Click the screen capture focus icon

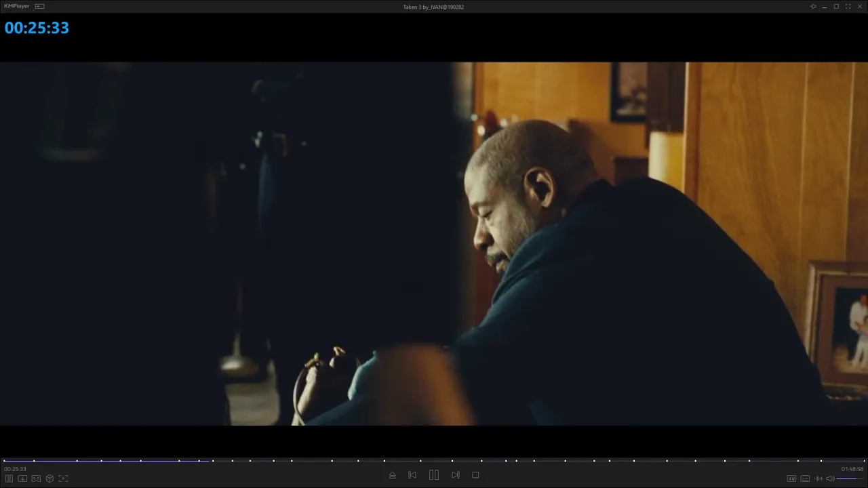point(63,479)
